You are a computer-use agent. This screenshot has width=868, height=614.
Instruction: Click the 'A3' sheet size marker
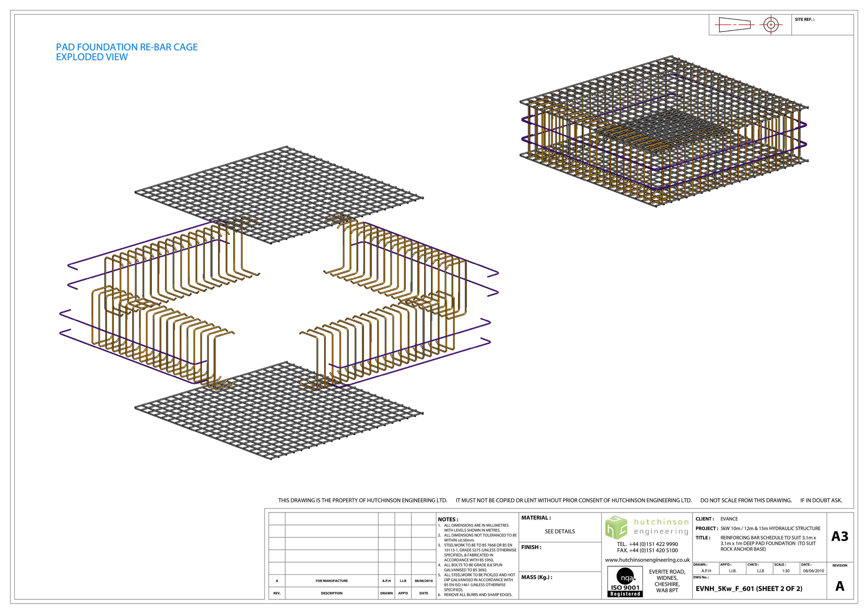[840, 536]
